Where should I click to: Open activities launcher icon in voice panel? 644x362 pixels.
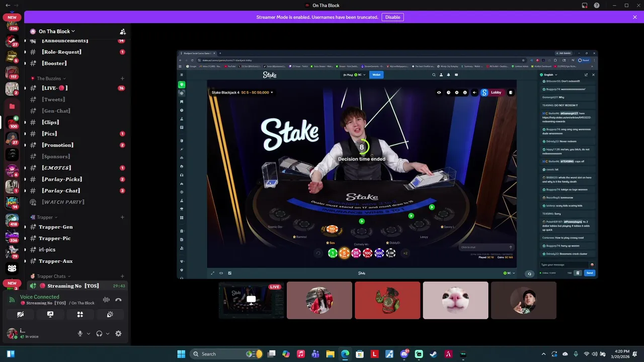(x=80, y=314)
